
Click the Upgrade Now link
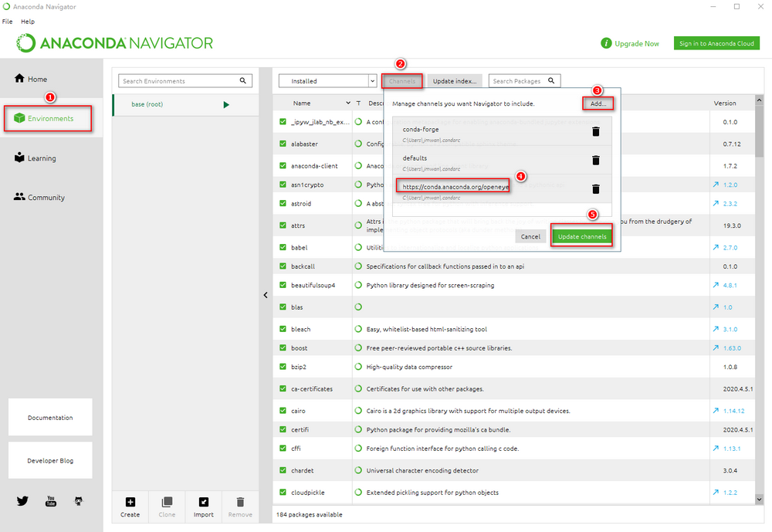tap(637, 43)
